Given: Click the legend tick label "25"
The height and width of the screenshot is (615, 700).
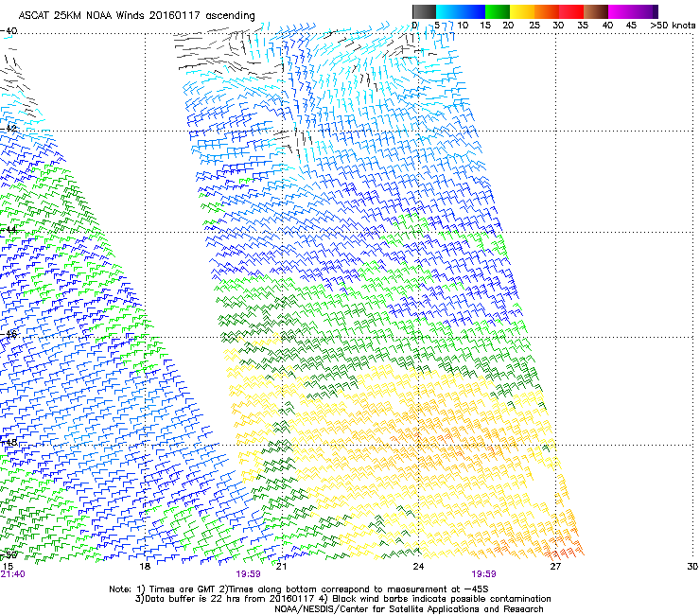Looking at the screenshot, I should [x=534, y=26].
